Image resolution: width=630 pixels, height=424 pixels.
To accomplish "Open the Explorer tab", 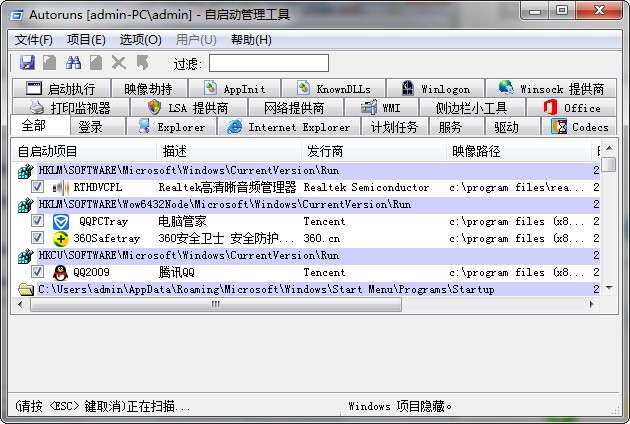I will 172,127.
